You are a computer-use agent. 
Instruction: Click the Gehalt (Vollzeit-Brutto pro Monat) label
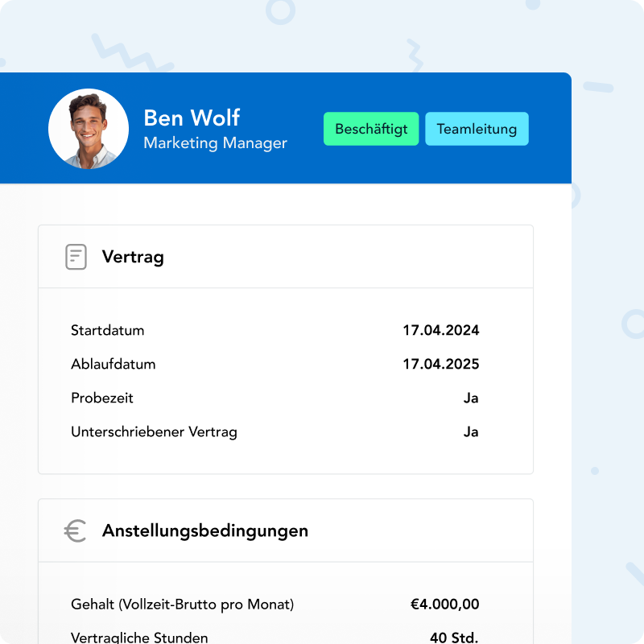(183, 605)
